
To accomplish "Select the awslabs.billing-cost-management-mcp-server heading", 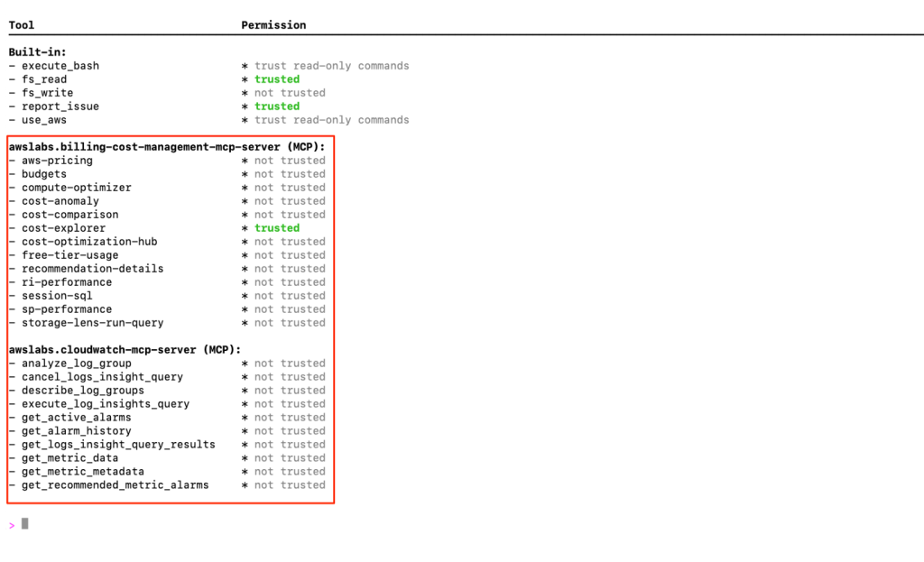I will point(167,147).
